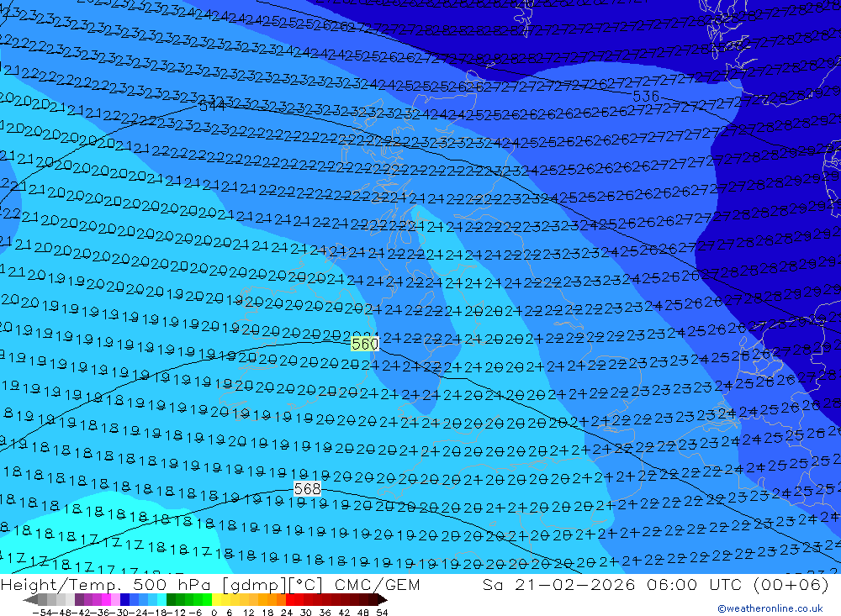Click the 54 value on the color scale
The width and height of the screenshot is (841, 616).
coord(382,613)
